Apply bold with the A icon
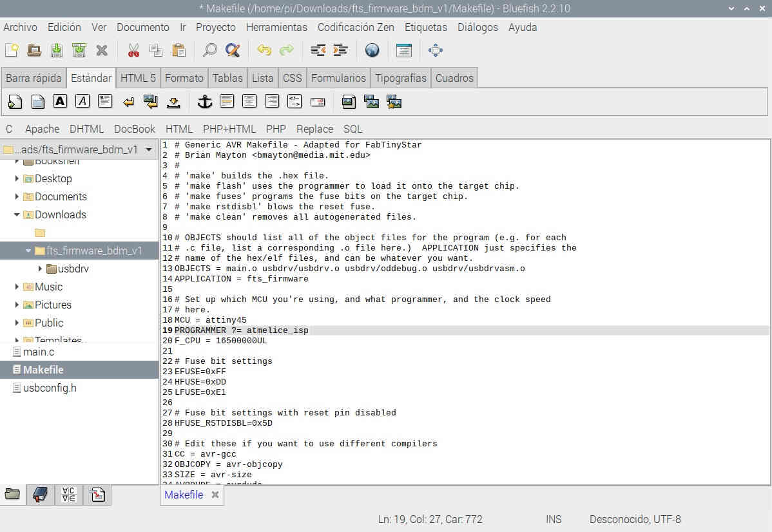The image size is (772, 532). point(60,101)
